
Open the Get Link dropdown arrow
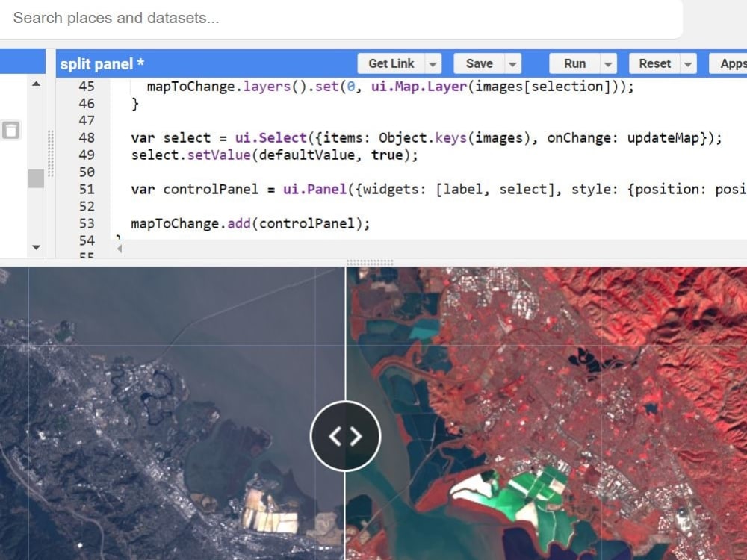click(x=433, y=63)
